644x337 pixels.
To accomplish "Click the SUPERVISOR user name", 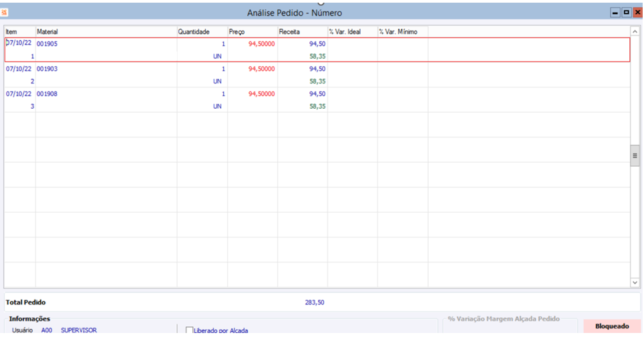I will [x=79, y=330].
